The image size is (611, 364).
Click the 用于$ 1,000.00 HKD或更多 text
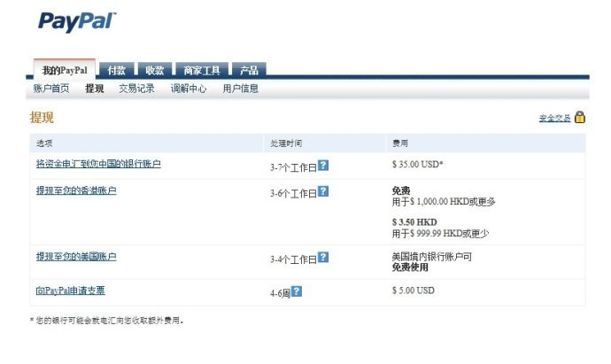pyautogui.click(x=444, y=202)
